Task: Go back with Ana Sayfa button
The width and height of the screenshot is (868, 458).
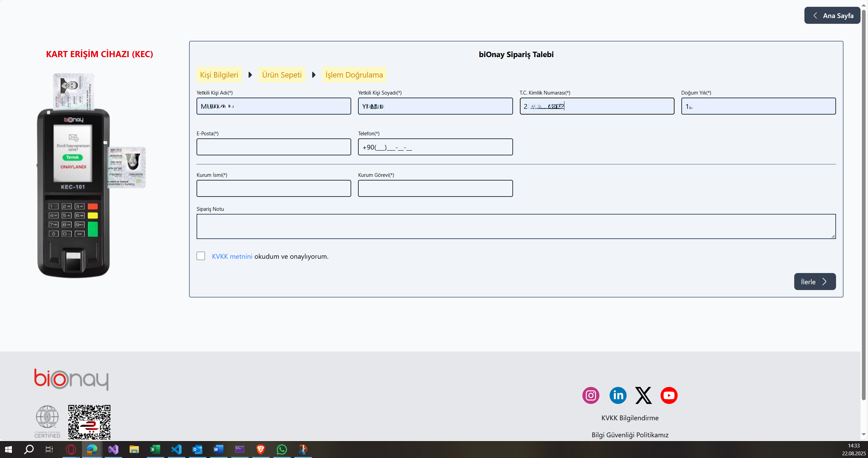Action: pyautogui.click(x=832, y=16)
